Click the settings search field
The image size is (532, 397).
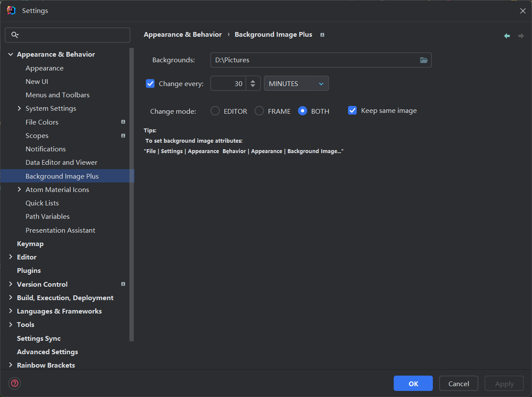click(68, 35)
